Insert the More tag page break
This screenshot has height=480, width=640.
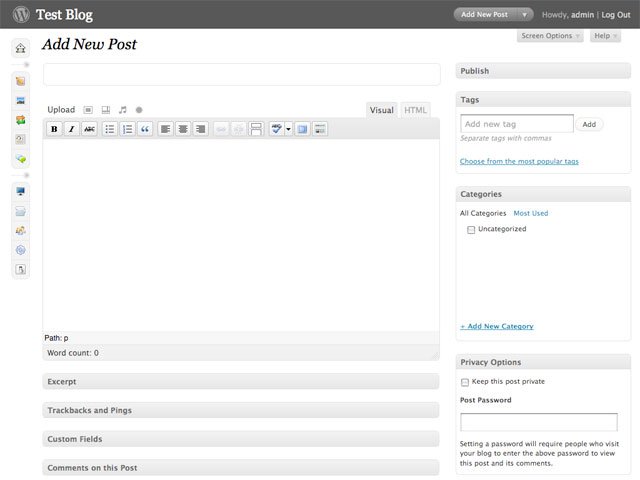[256, 129]
